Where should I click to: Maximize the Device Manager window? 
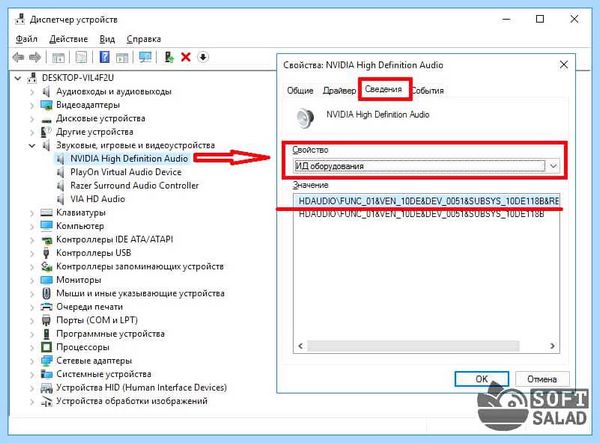point(540,19)
